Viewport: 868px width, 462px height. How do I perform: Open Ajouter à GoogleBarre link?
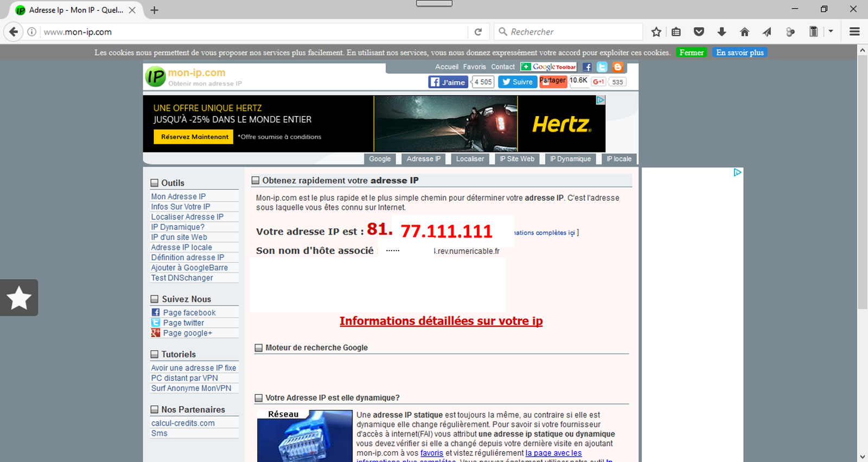coord(189,267)
